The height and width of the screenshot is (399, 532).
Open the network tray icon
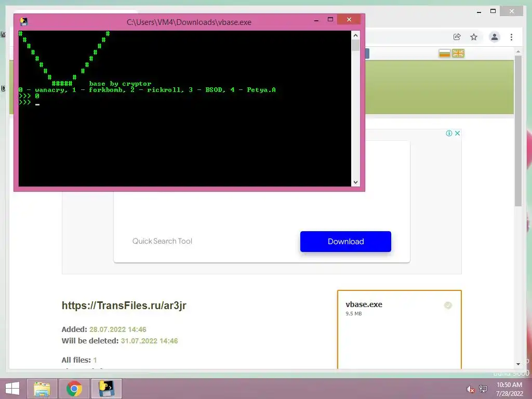pyautogui.click(x=483, y=389)
